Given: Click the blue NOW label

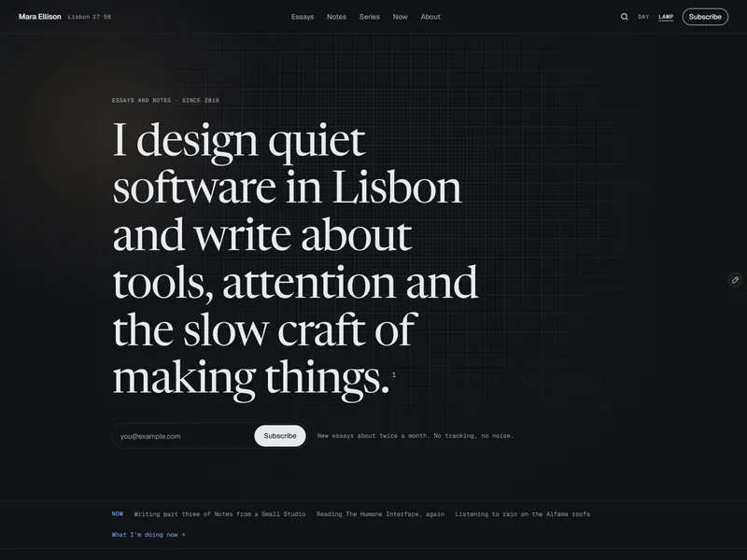Looking at the screenshot, I should click(118, 514).
